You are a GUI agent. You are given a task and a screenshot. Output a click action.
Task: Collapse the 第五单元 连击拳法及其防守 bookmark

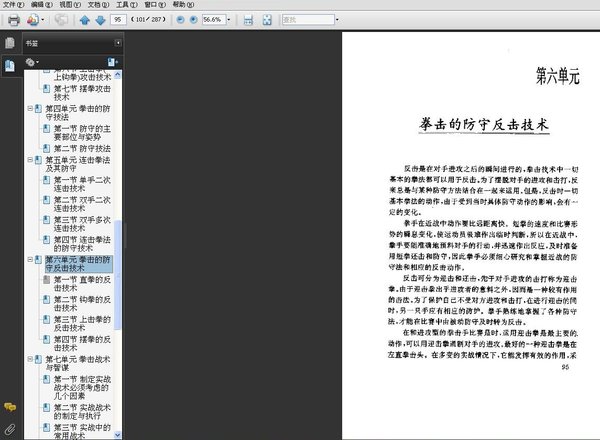tap(30, 160)
